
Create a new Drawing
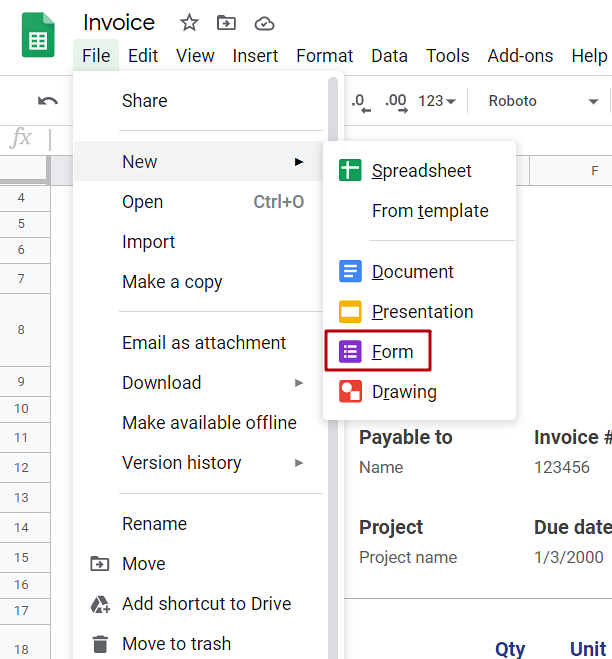click(403, 392)
